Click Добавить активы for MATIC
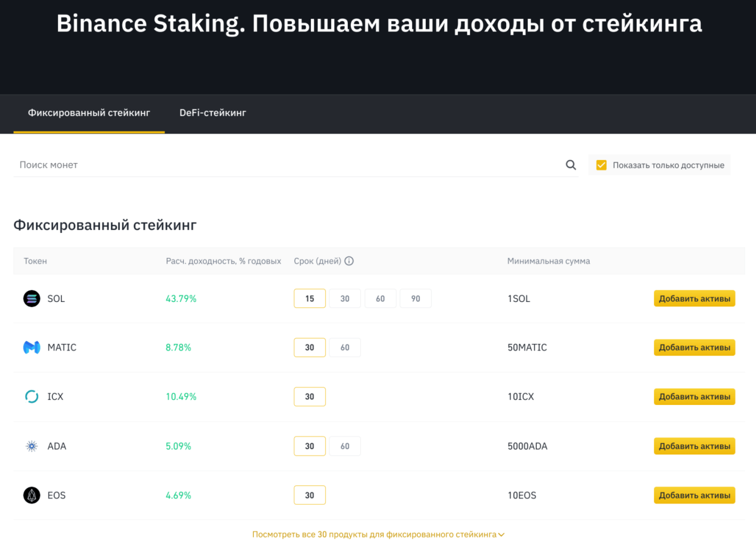756x544 pixels. coord(694,347)
